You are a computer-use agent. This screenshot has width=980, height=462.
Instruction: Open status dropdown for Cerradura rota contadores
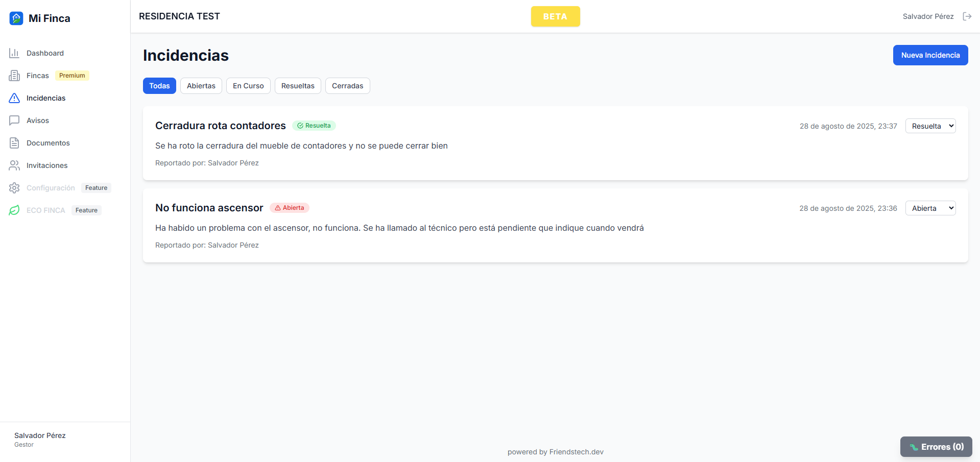(930, 126)
